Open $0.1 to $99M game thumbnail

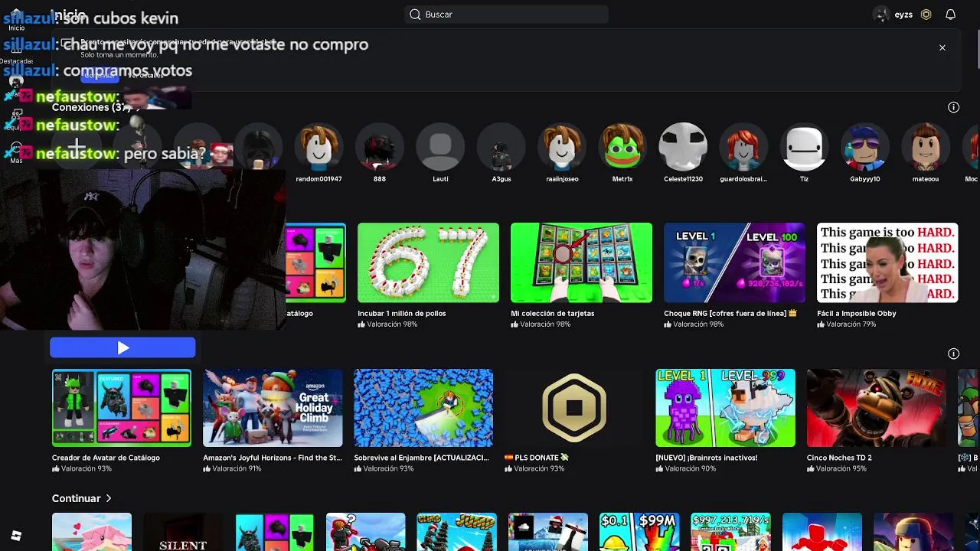point(639,533)
